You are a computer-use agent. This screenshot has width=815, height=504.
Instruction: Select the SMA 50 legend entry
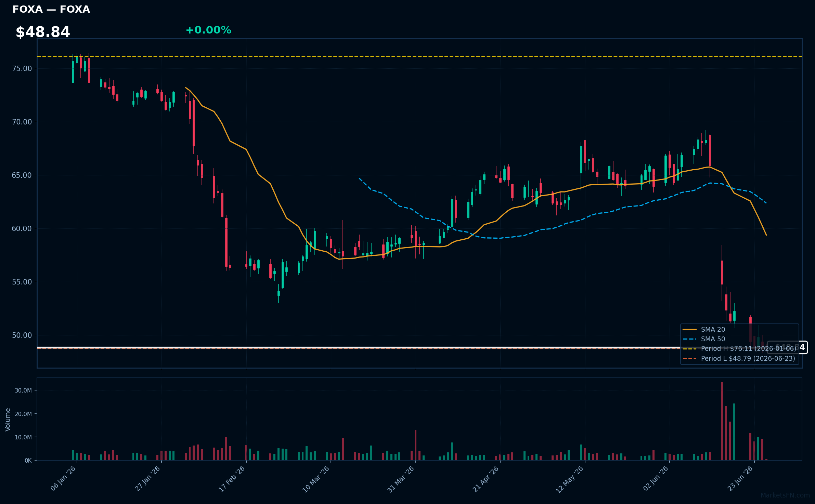click(704, 339)
